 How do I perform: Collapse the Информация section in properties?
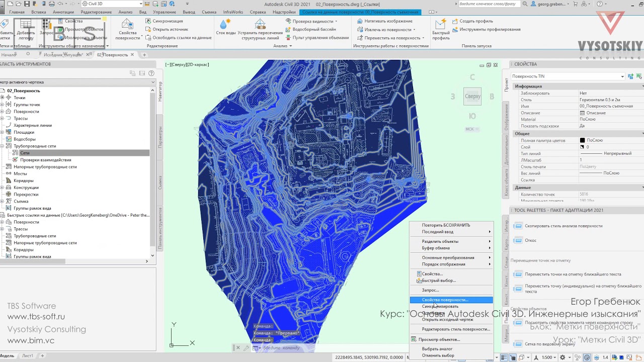point(642,86)
